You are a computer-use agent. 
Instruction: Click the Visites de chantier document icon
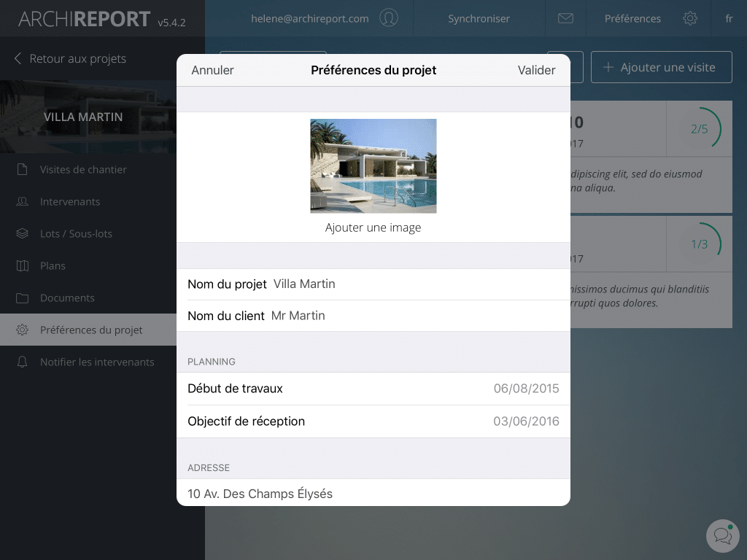22,169
